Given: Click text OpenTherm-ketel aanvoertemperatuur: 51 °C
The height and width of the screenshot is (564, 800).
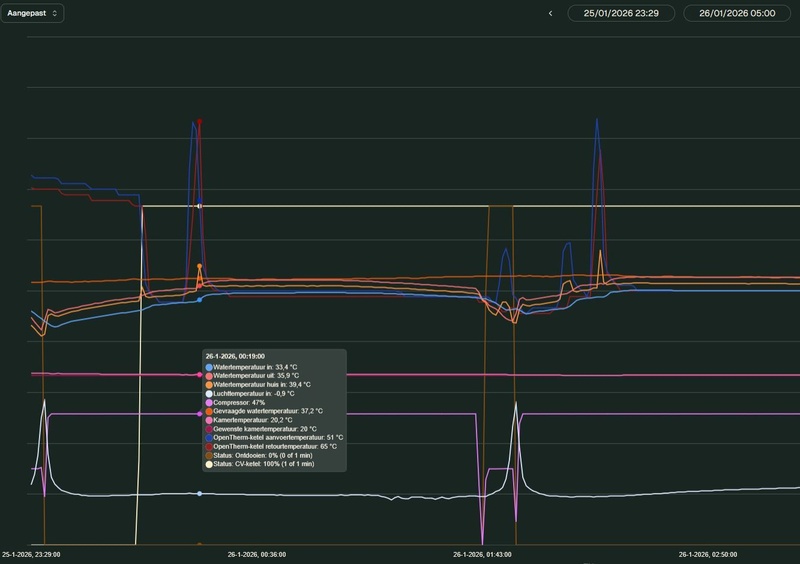Looking at the screenshot, I should tap(278, 438).
